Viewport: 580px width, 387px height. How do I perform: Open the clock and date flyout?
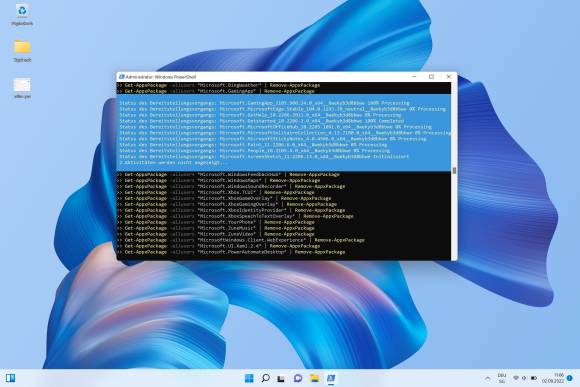point(553,378)
